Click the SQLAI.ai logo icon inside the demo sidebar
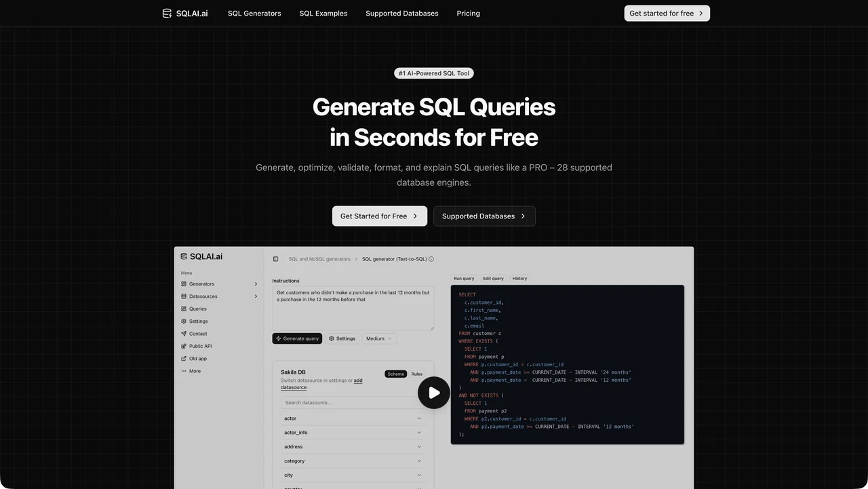This screenshot has width=868, height=489. point(184,256)
